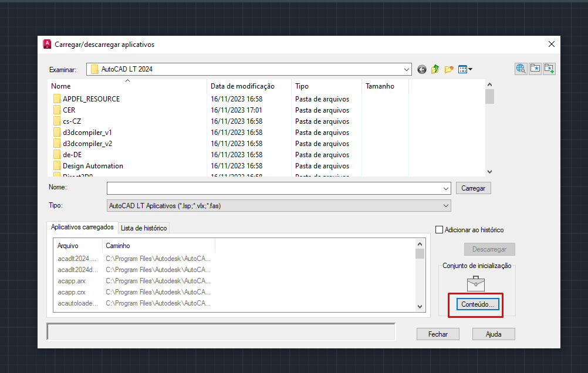Expand the Examinar folder dropdown

(x=407, y=69)
